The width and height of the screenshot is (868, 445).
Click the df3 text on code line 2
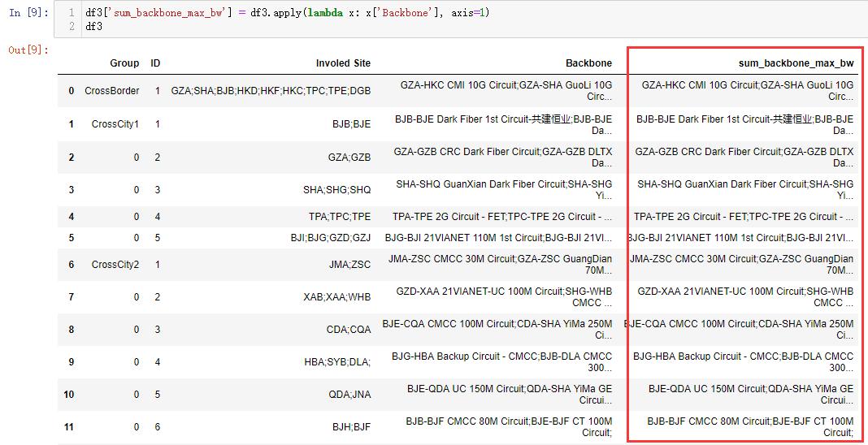click(x=93, y=26)
